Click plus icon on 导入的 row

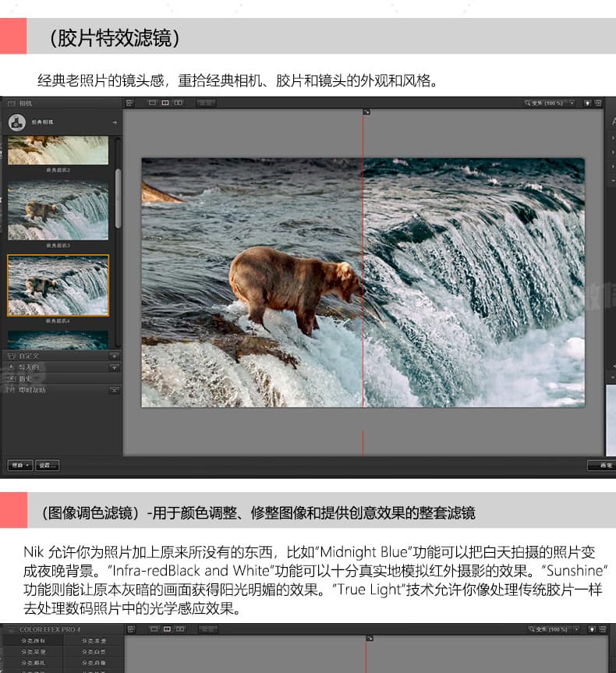114,367
